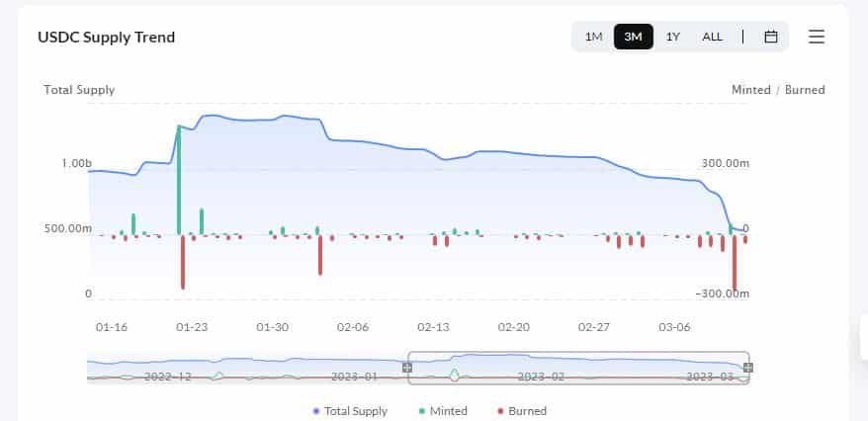
Task: Click the 01-23 axis label
Action: (x=192, y=327)
